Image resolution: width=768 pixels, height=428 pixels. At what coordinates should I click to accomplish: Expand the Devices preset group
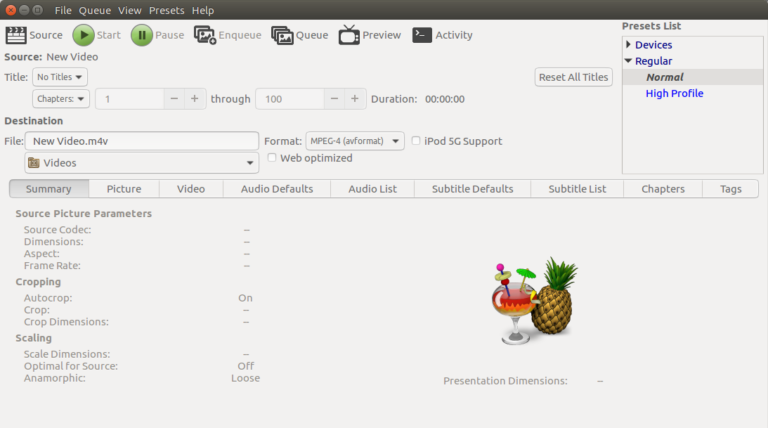628,45
